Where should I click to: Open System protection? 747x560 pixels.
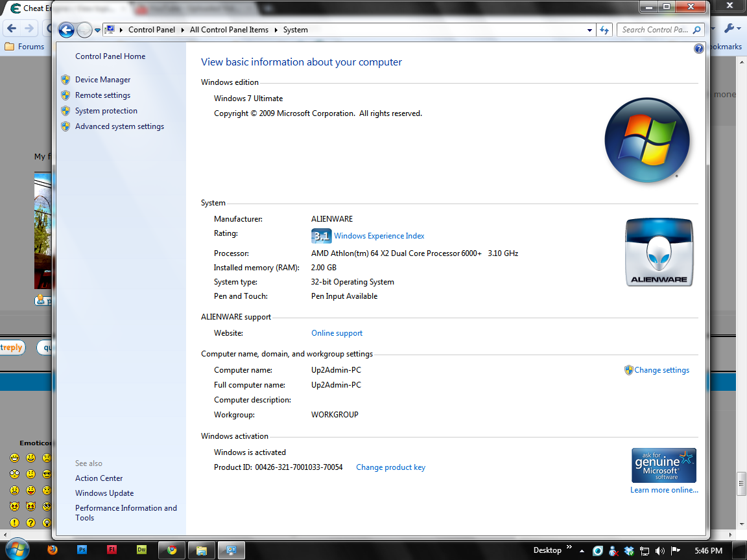(x=106, y=111)
